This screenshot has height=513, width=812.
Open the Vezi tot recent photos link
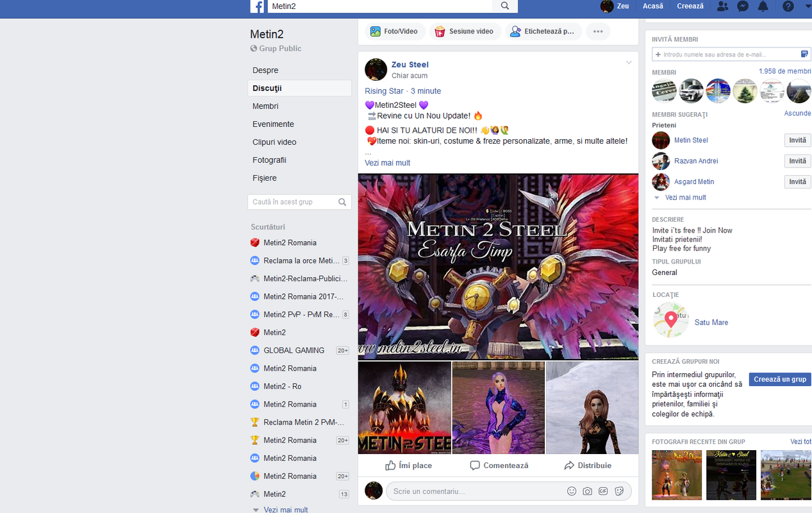tap(800, 442)
